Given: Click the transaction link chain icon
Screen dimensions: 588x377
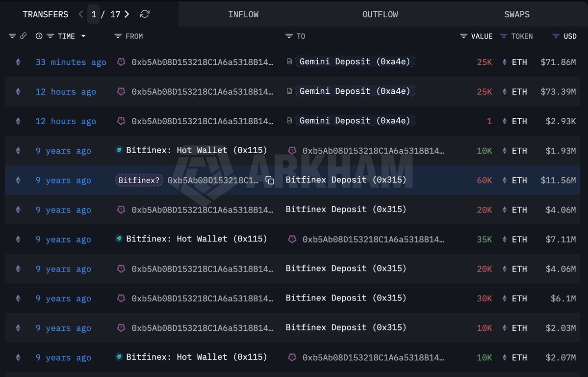Looking at the screenshot, I should click(x=23, y=36).
